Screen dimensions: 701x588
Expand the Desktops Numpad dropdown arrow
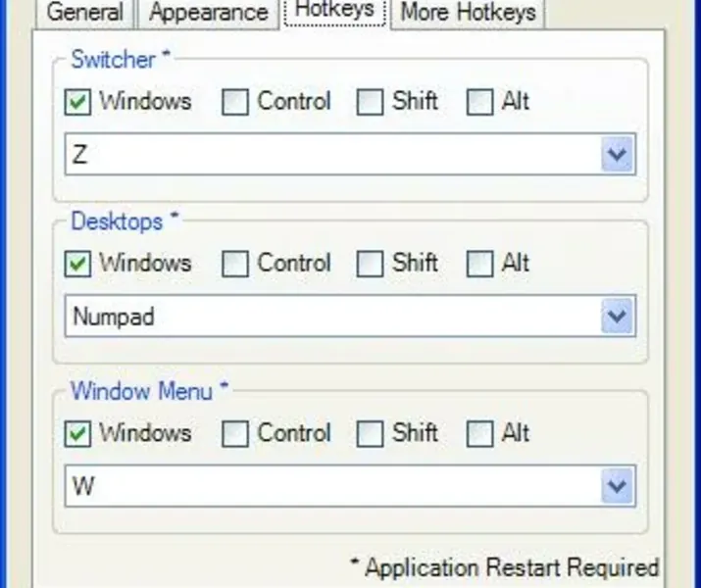tap(618, 317)
